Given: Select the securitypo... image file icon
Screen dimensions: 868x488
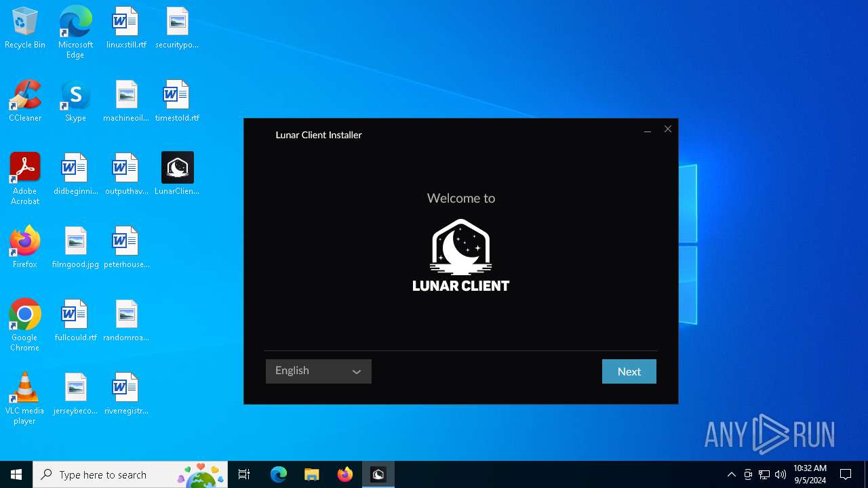Looking at the screenshot, I should pos(177,28).
